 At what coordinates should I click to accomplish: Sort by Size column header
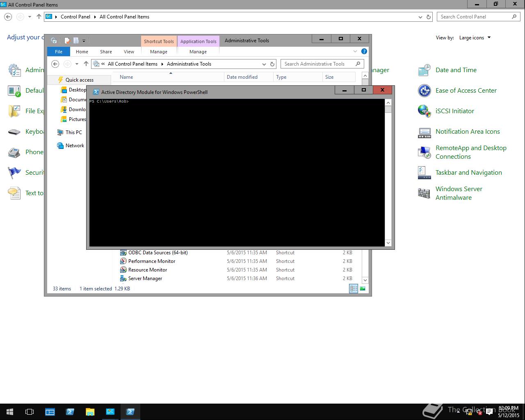point(339,77)
